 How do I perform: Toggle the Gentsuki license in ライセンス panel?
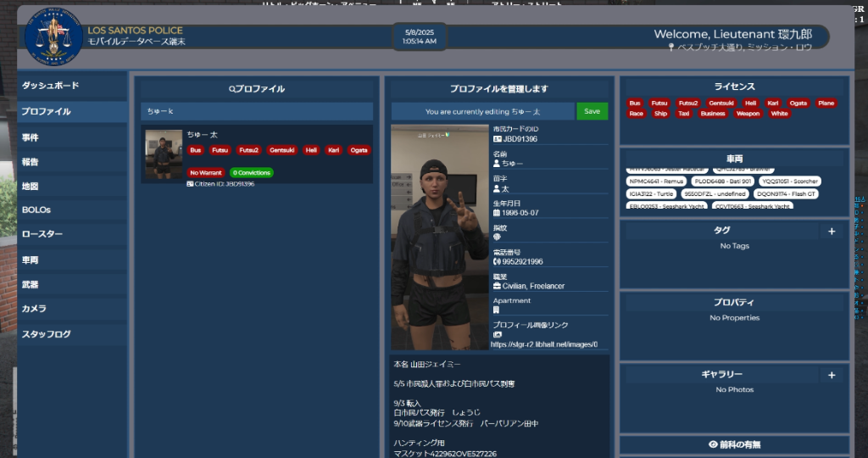coord(721,103)
